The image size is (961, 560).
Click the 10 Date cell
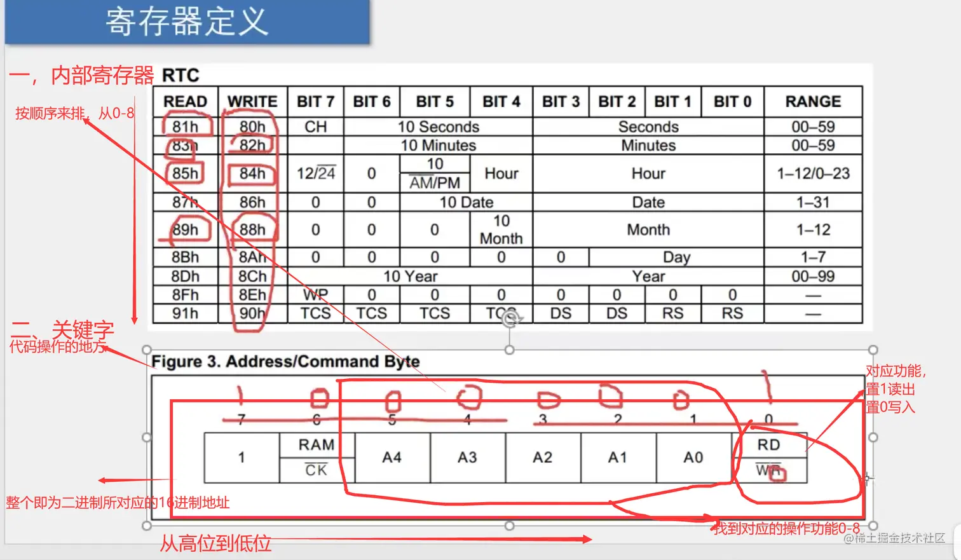466,202
